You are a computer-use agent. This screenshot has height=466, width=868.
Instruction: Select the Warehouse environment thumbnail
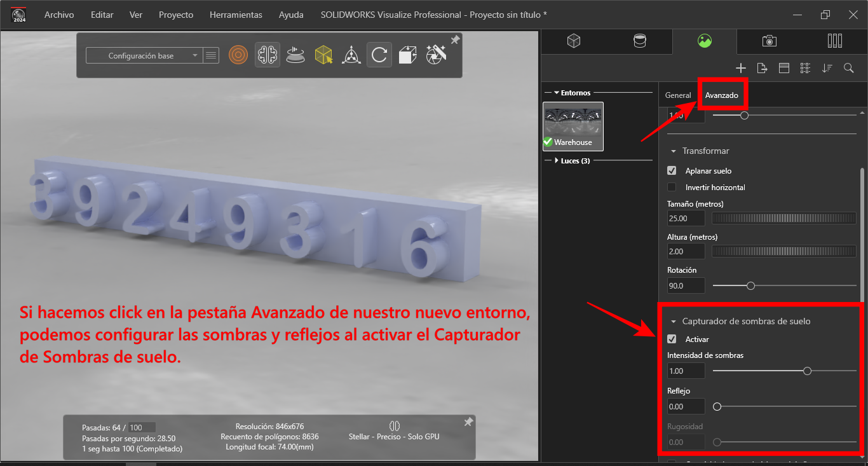(x=573, y=126)
